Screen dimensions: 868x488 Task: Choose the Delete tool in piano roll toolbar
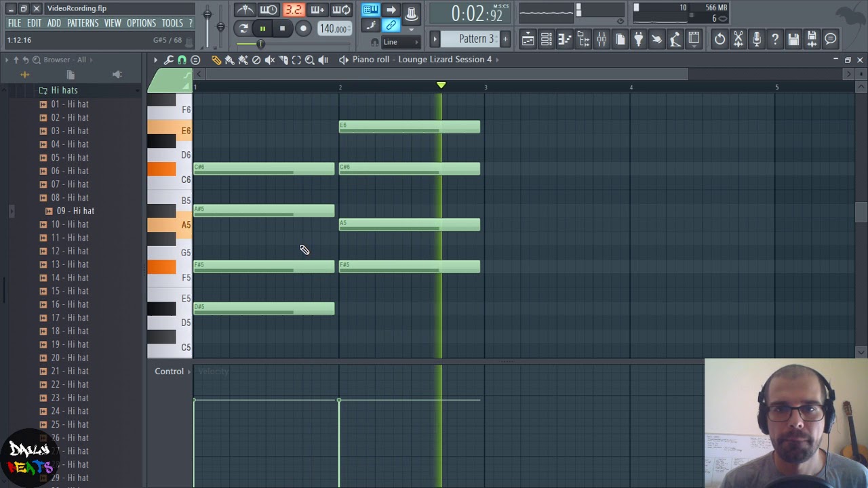(256, 60)
